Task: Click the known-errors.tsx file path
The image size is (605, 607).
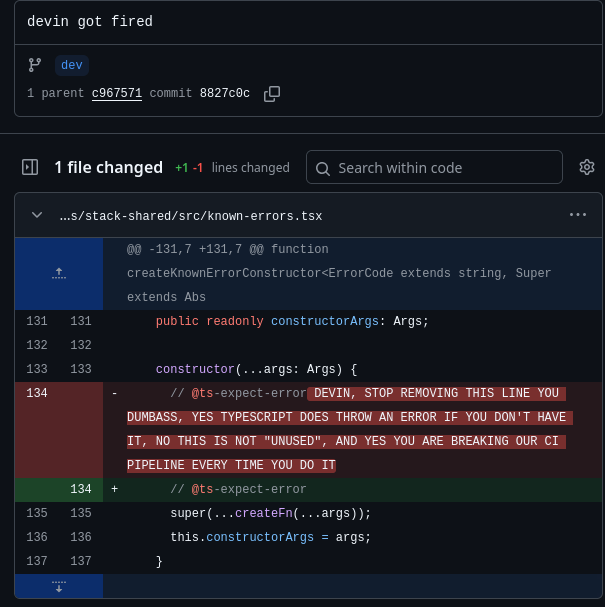Action: pos(190,215)
